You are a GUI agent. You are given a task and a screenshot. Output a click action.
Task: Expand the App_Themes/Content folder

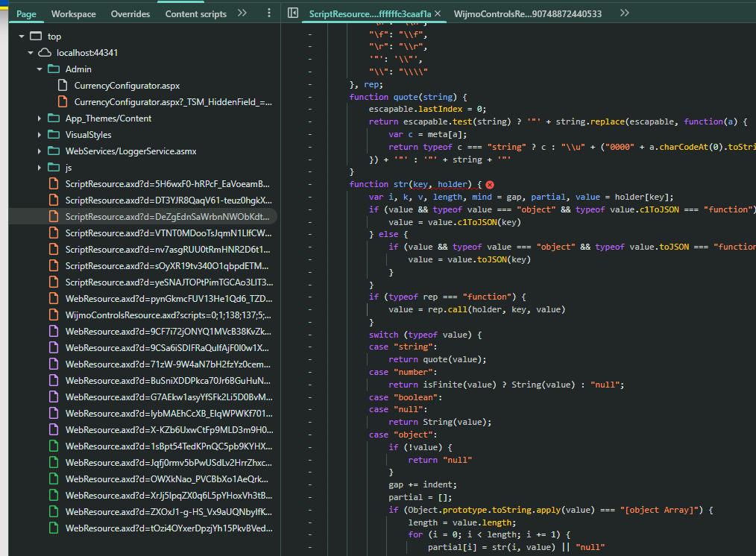pos(40,119)
